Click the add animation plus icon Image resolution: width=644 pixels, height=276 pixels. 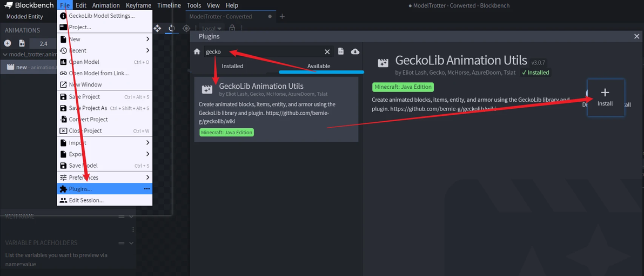tap(8, 43)
